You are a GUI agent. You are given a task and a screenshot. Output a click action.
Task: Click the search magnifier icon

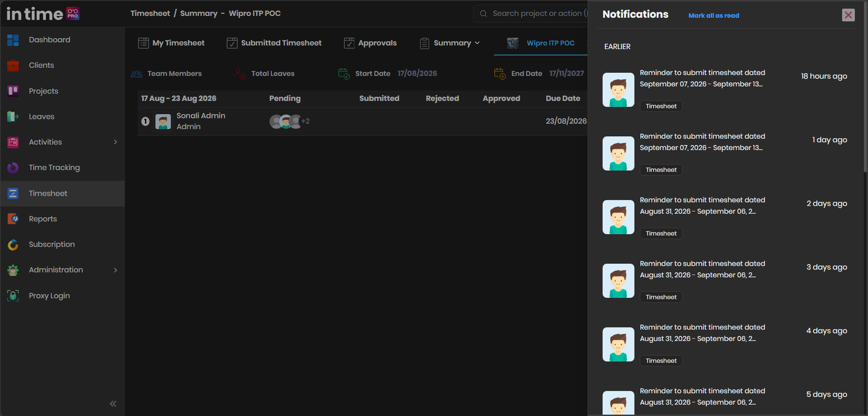(484, 14)
